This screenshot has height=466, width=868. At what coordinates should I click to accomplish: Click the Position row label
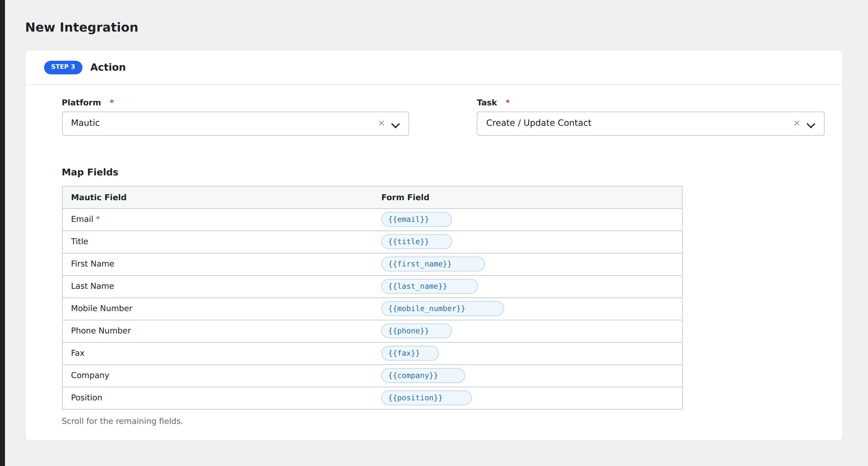point(86,397)
